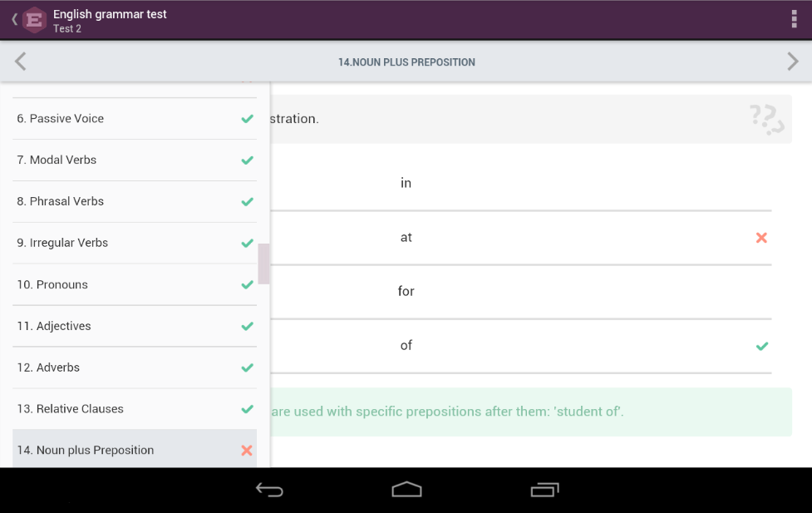Screen dimensions: 812x513
Task: Go to previous question with left arrow
Action: pos(21,62)
